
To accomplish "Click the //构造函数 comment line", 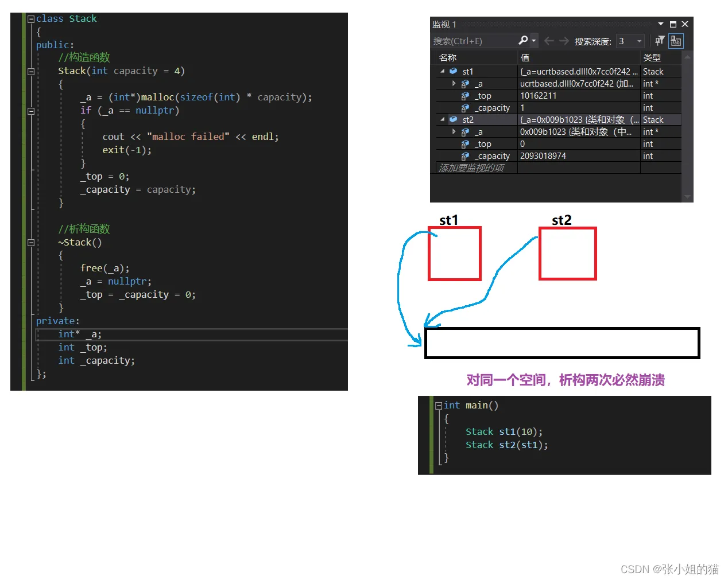I will coord(84,57).
